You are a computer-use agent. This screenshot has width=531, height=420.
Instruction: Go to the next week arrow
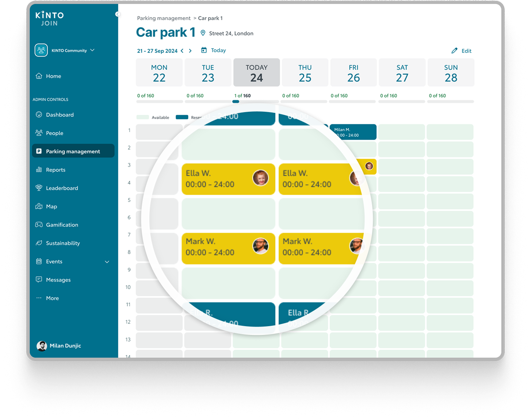coord(190,51)
